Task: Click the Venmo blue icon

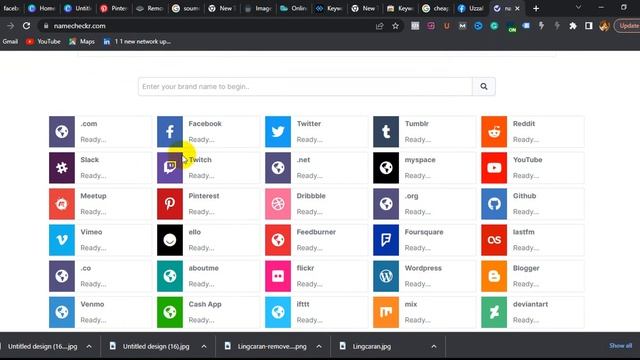Action: pyautogui.click(x=62, y=312)
